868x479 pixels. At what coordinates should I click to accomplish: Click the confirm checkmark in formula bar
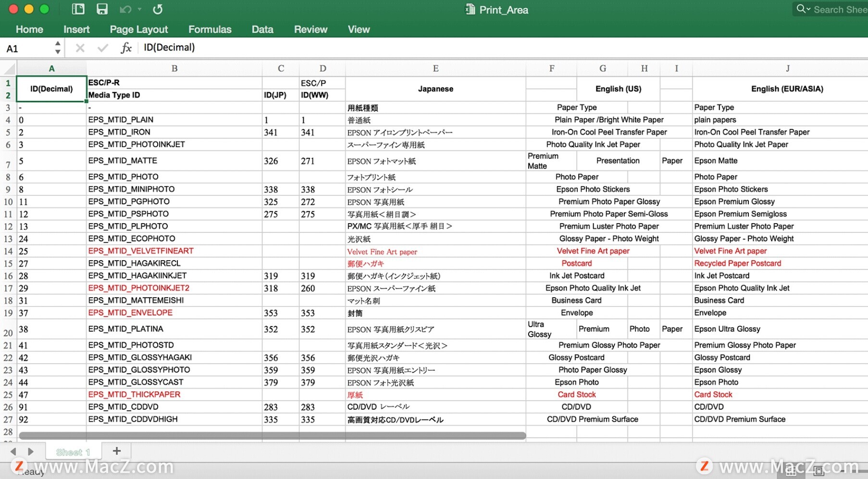coord(102,48)
